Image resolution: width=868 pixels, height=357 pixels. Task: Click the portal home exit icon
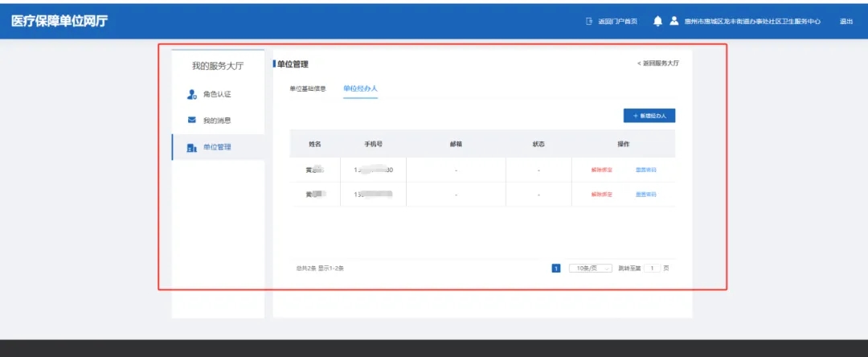click(589, 22)
